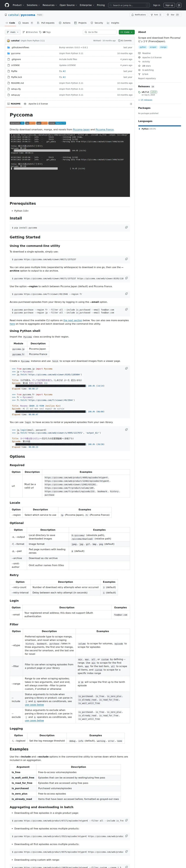Open the Pricing page
Image resolution: width=186 pixels, height=868 pixels.
101,5
